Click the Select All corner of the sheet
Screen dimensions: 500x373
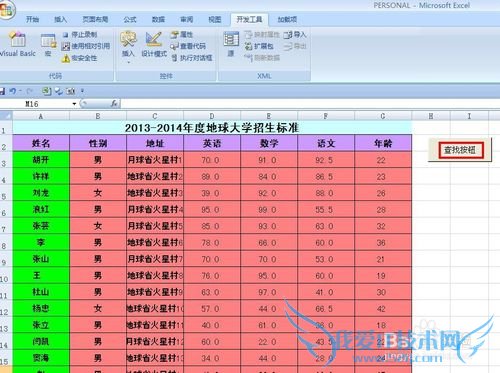coord(6,116)
